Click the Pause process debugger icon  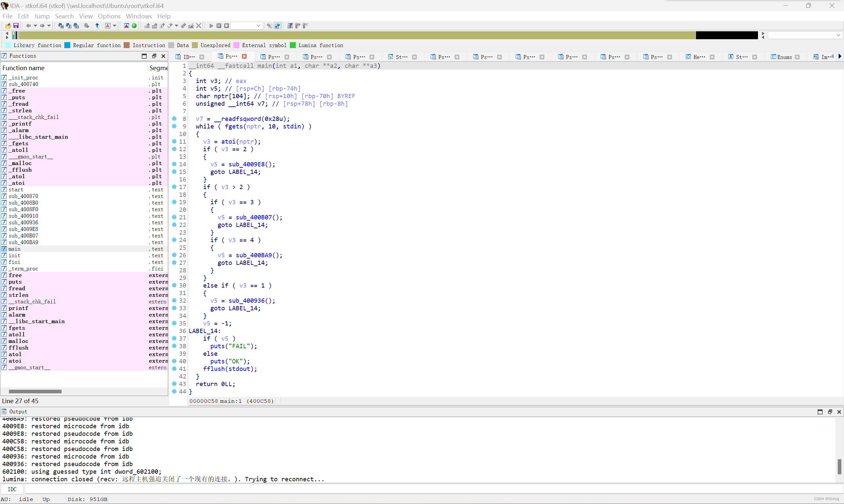[219, 25]
